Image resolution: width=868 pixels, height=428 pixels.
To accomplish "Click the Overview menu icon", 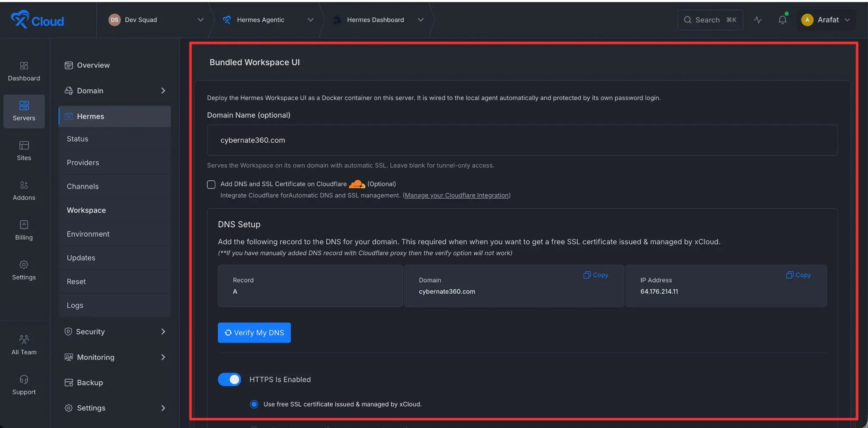I will (69, 65).
